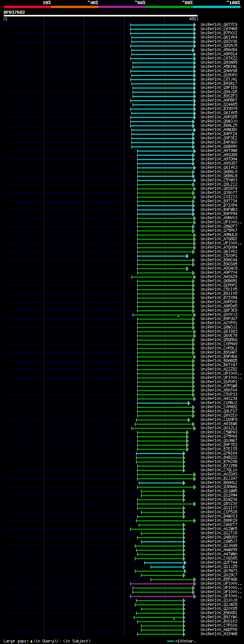Open hit UniRef100_Q9LZI2
This screenshot has height=644, width=244.
(x=219, y=184)
